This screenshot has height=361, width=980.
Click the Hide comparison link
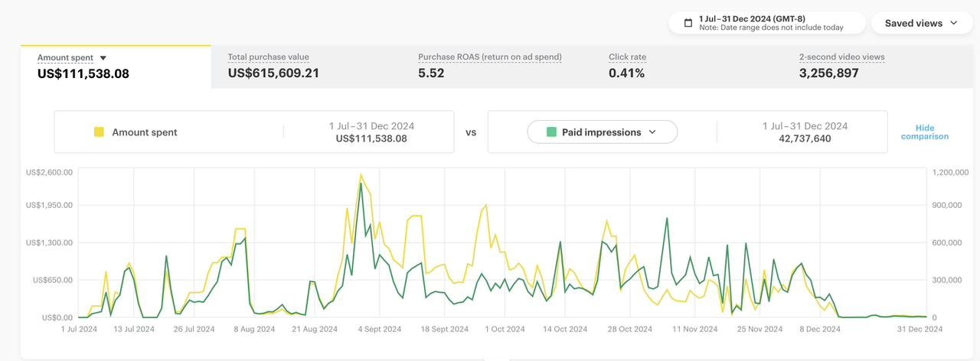point(924,132)
